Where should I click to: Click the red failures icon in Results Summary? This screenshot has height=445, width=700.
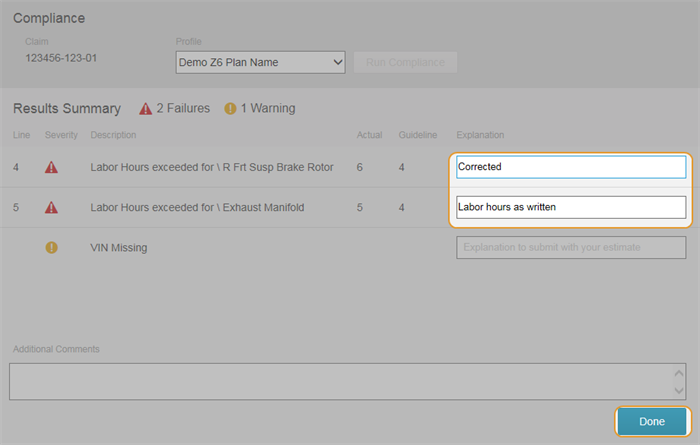click(x=146, y=108)
